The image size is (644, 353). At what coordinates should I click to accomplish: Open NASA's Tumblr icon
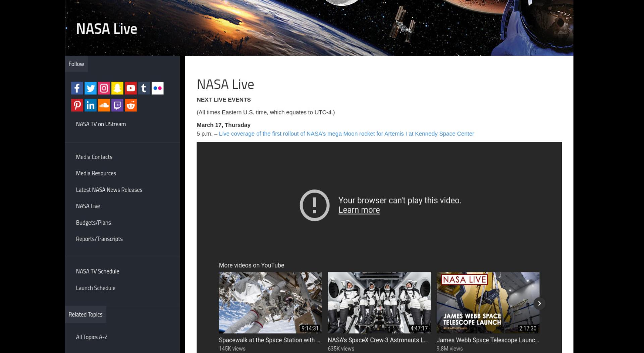[144, 88]
